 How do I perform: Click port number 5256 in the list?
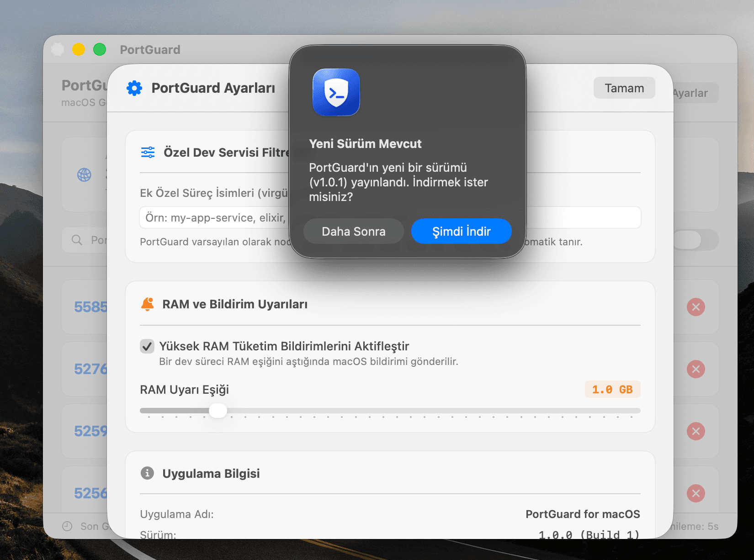click(90, 493)
